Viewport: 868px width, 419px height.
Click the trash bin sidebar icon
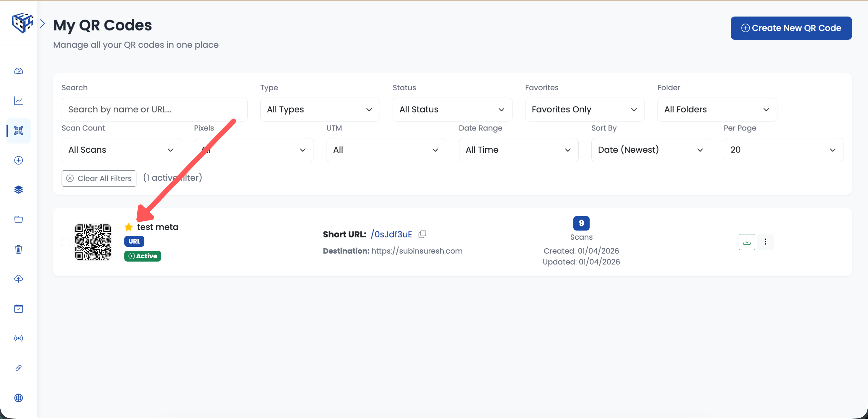coord(19,249)
